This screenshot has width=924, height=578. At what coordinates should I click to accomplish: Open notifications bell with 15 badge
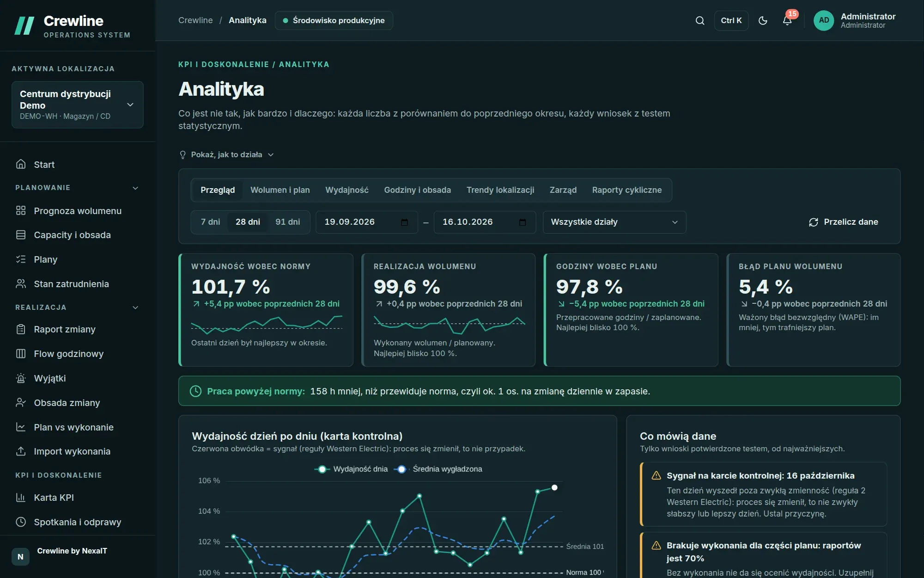pos(788,20)
